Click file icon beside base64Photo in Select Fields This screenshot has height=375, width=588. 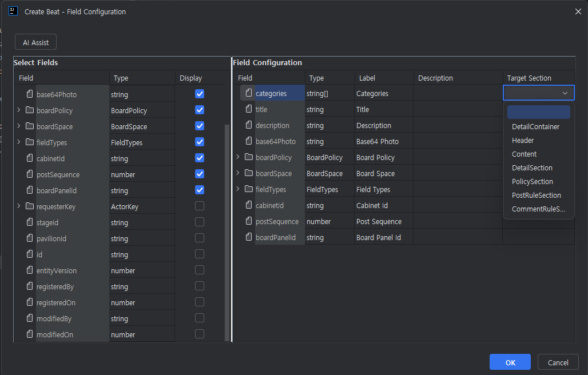30,94
